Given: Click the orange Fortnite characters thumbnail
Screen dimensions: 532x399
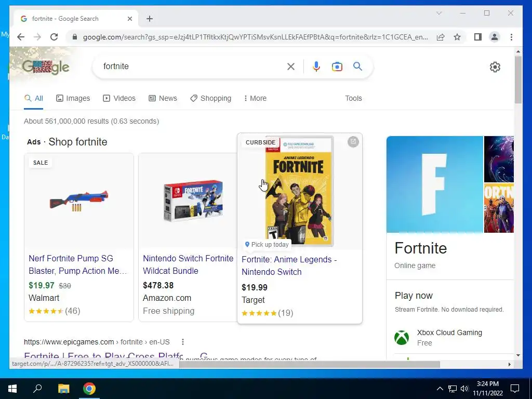Looking at the screenshot, I should click(x=499, y=208).
